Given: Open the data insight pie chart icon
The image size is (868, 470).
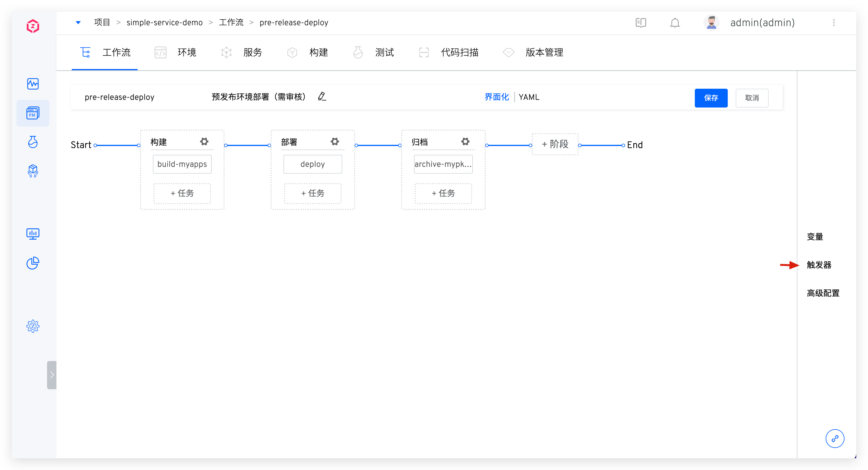Looking at the screenshot, I should (33, 263).
